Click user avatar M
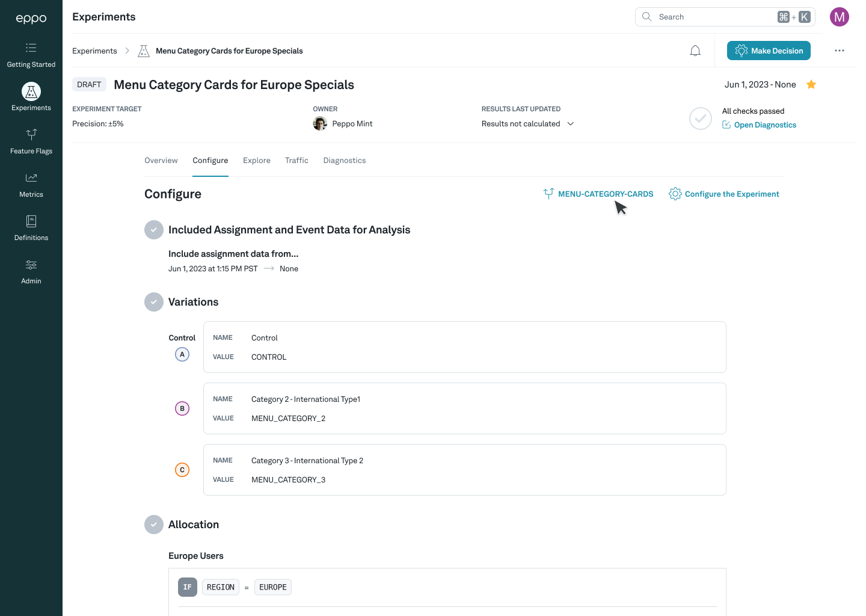 click(x=840, y=17)
